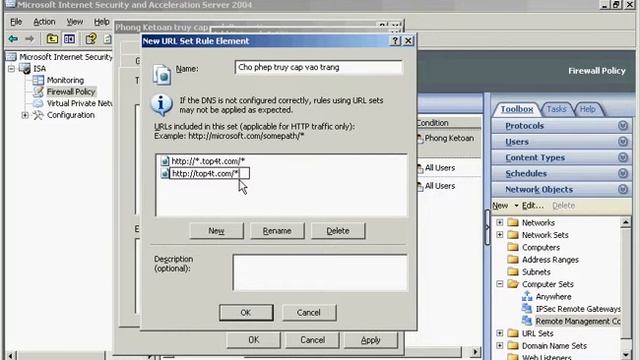Screen dimensions: 640x360
Task: Expand the Configuration node in console tree
Action: pyautogui.click(x=25, y=115)
